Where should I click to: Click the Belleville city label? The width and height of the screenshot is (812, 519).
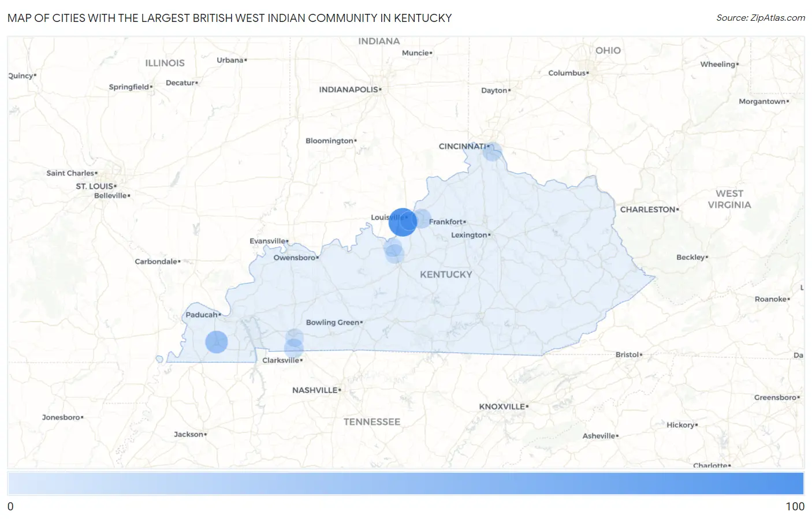click(111, 196)
